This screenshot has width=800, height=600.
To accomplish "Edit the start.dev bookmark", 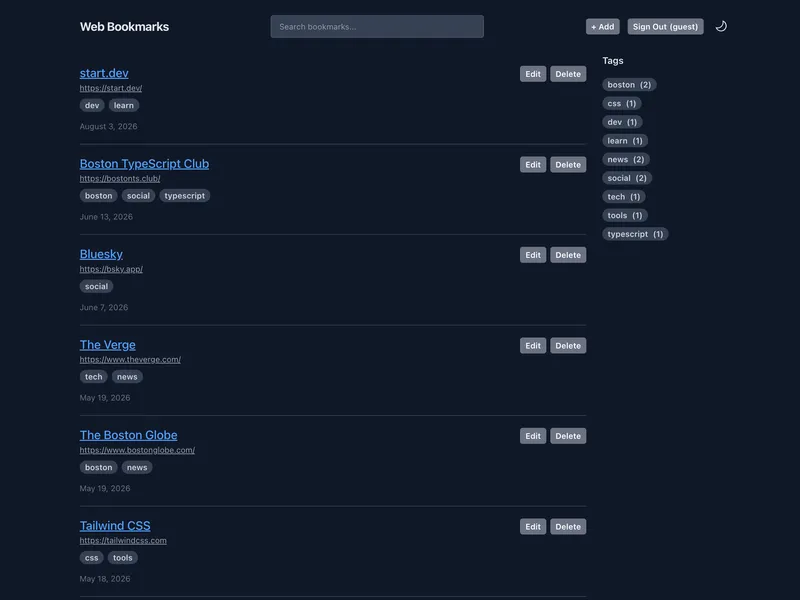I will point(533,74).
